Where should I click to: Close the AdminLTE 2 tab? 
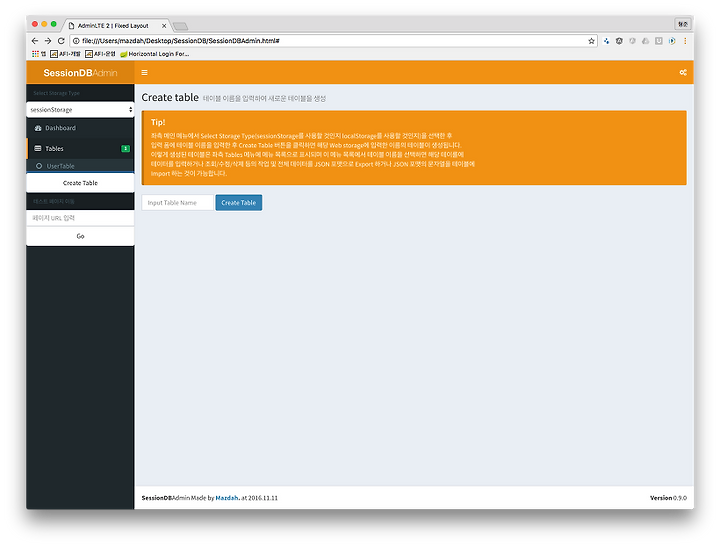pyautogui.click(x=164, y=26)
